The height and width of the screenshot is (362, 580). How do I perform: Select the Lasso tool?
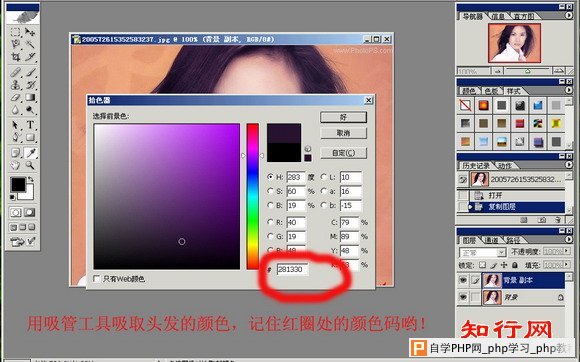[15, 44]
